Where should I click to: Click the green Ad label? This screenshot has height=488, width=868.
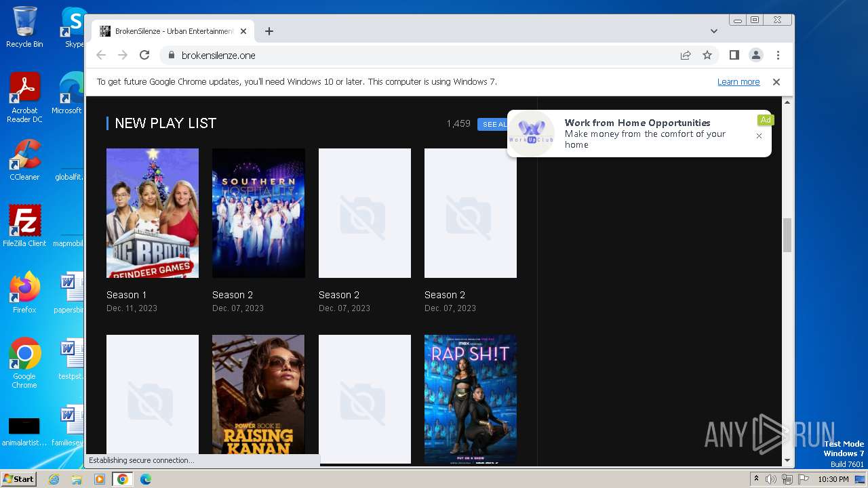766,120
